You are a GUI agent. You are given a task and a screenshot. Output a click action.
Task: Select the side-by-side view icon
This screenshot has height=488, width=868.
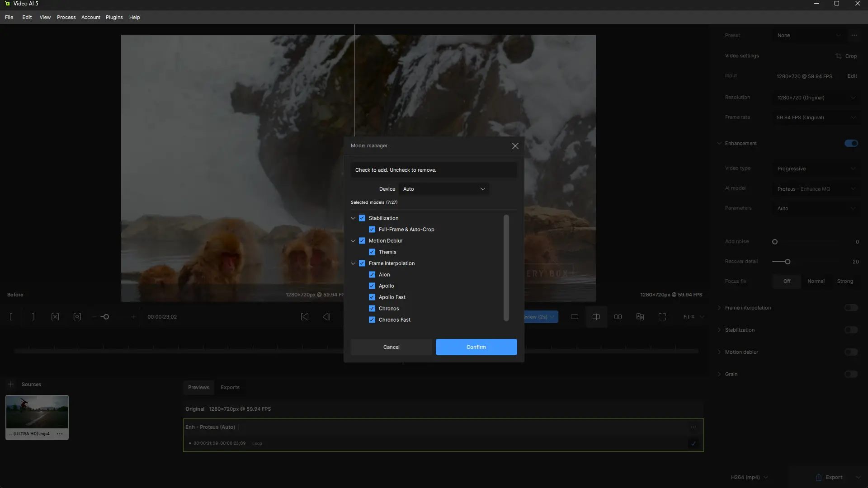(618, 317)
